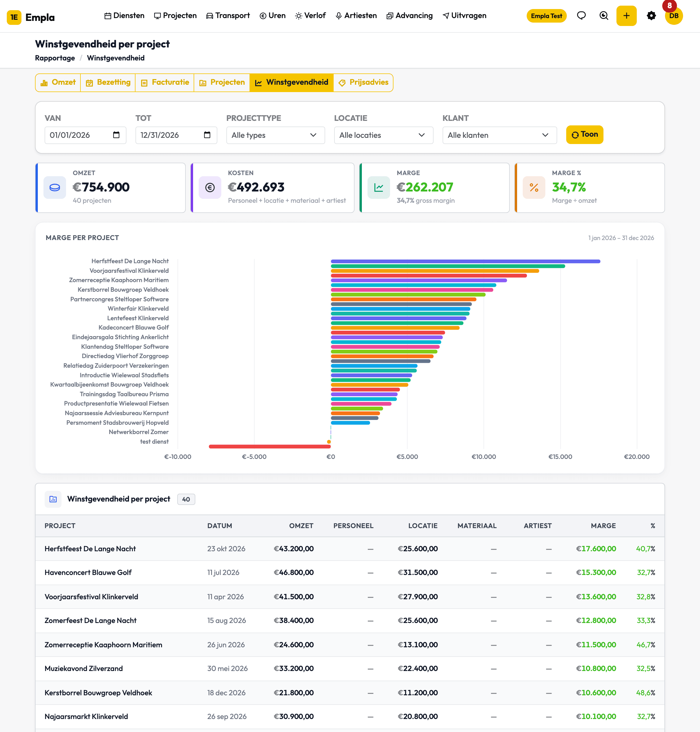This screenshot has width=700, height=732.
Task: Click the Verlof sun icon
Action: [299, 16]
